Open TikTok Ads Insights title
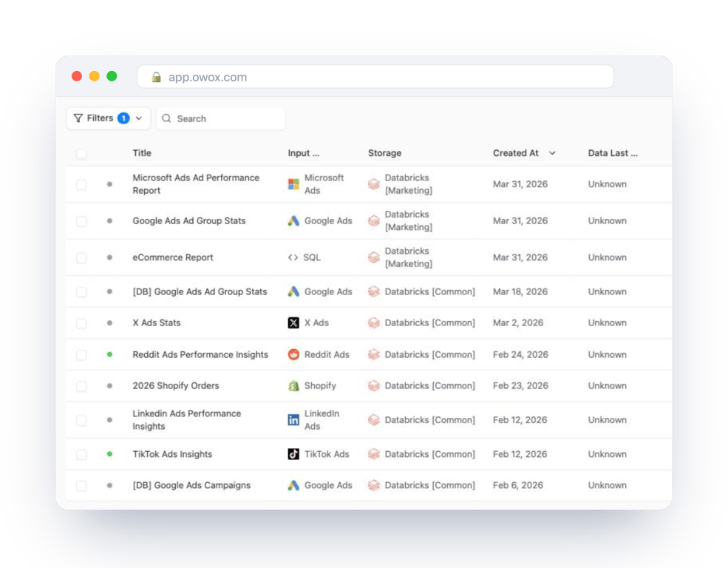This screenshot has height=568, width=728. coord(172,454)
